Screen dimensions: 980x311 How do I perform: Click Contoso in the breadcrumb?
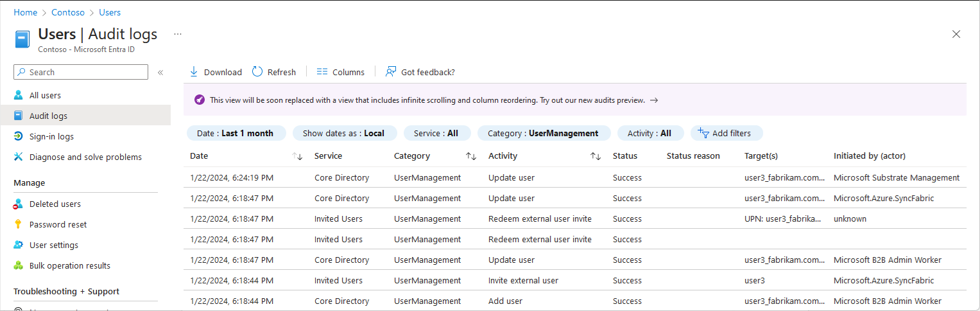pyautogui.click(x=68, y=12)
